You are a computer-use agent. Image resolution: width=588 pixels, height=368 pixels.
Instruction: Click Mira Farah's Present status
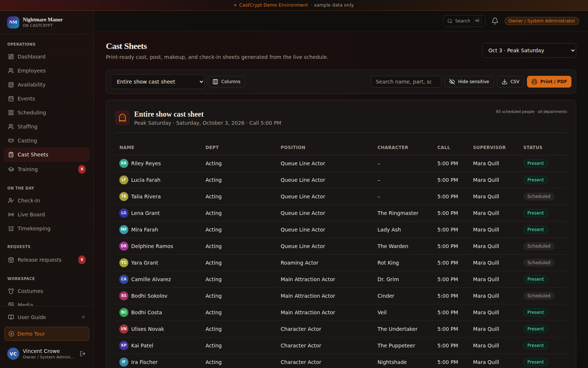535,230
